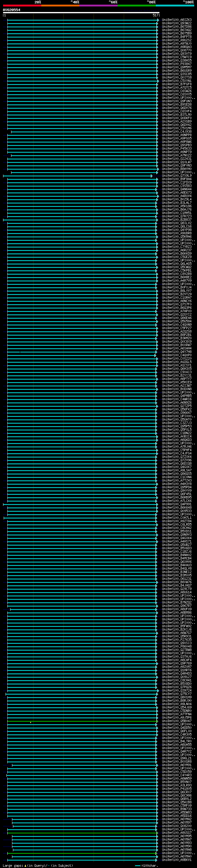Select label UniRef100_A7QTC5
Image resolution: width=197 pixels, height=868 pixels.
tap(177, 88)
